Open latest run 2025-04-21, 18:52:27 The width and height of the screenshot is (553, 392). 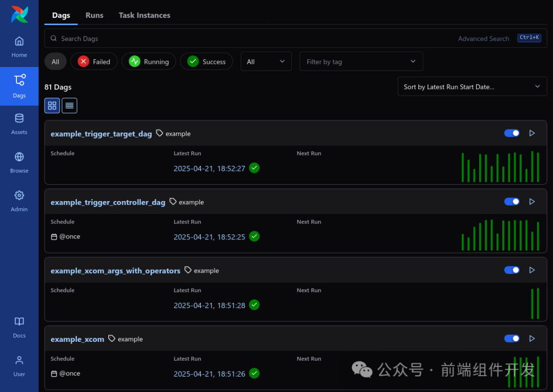[x=209, y=168]
